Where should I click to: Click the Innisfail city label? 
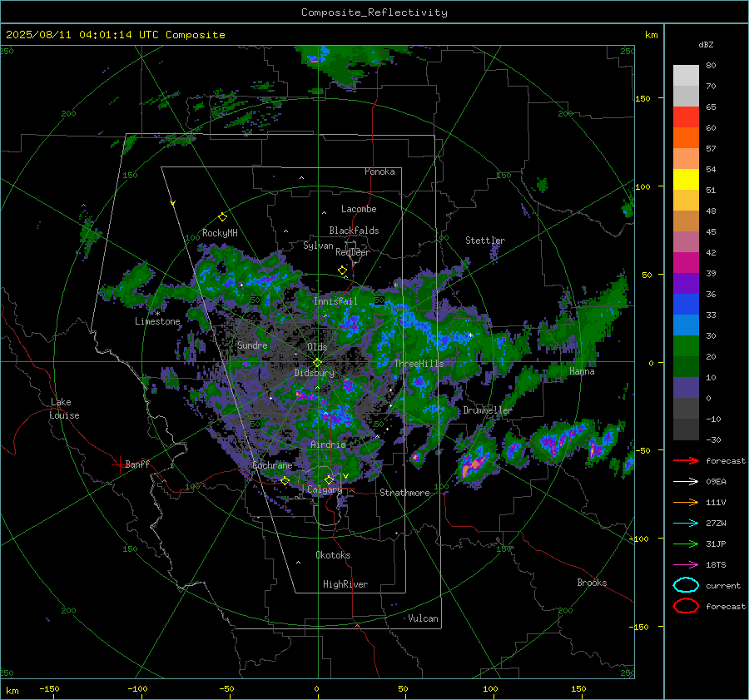(x=335, y=301)
